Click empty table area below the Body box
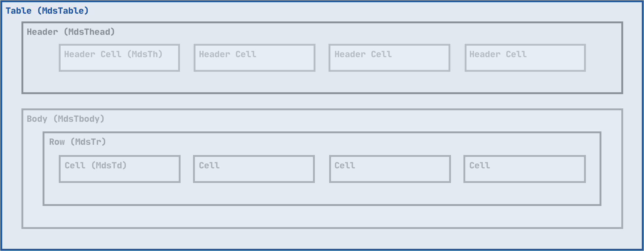This screenshot has height=251, width=644. tap(322, 239)
